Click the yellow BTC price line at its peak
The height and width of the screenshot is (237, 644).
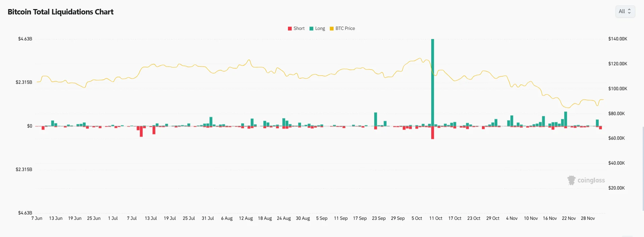point(420,58)
